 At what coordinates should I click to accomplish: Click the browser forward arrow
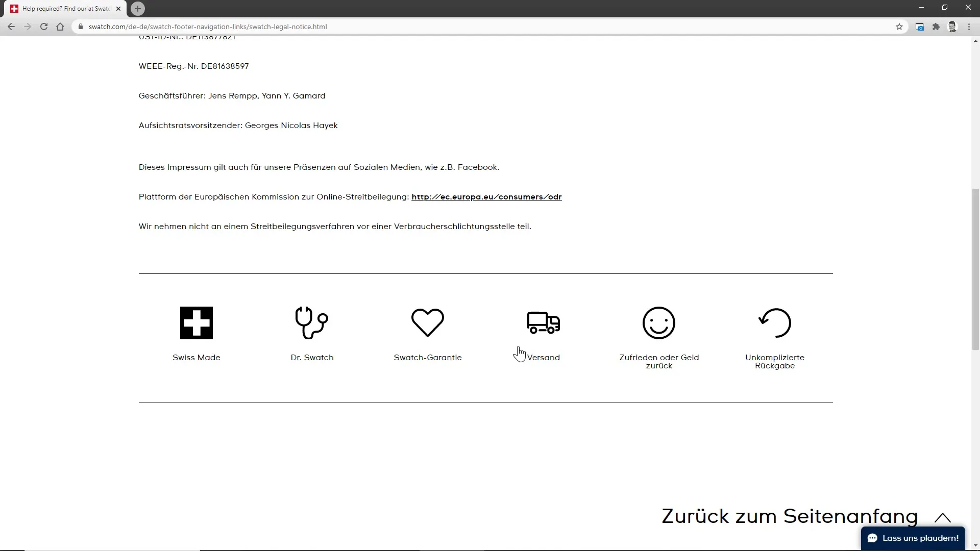(28, 27)
